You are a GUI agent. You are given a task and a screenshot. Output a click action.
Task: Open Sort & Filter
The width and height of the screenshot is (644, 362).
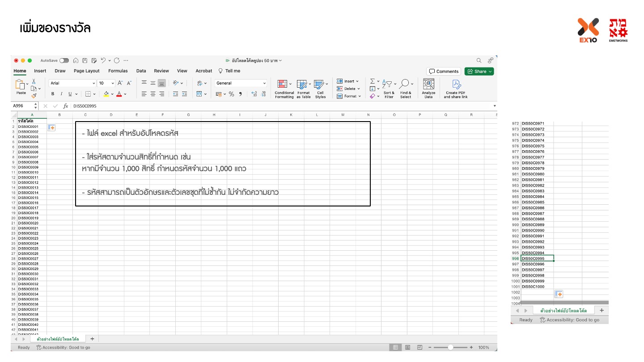click(x=389, y=89)
